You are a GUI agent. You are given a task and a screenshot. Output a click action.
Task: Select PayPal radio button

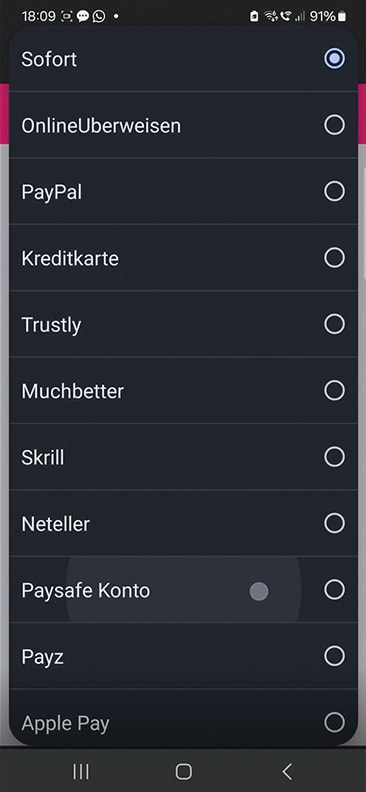[334, 191]
